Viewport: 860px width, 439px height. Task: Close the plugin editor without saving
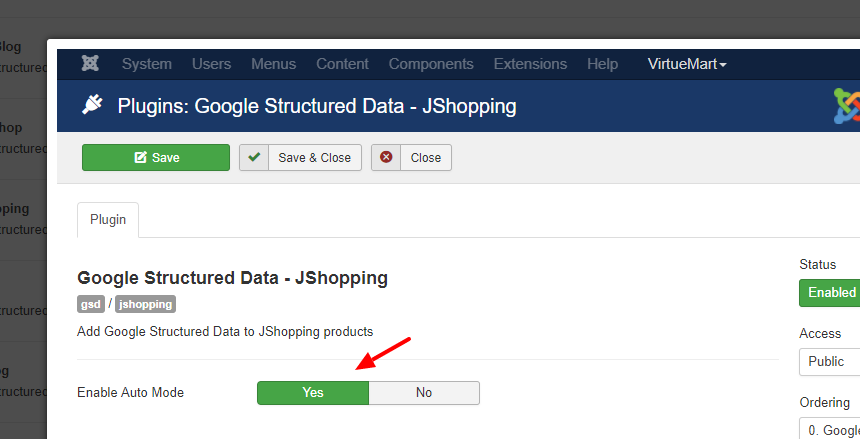click(x=411, y=157)
